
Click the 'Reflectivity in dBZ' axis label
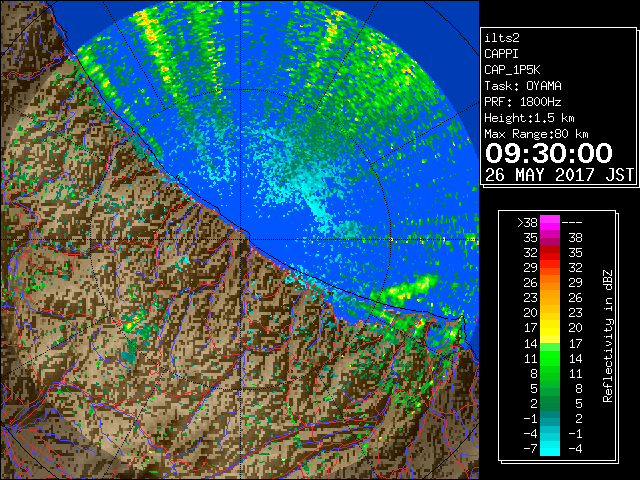pyautogui.click(x=608, y=336)
